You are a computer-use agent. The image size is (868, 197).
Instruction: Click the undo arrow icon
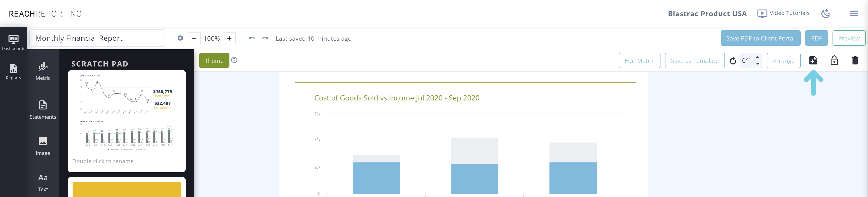click(x=252, y=38)
